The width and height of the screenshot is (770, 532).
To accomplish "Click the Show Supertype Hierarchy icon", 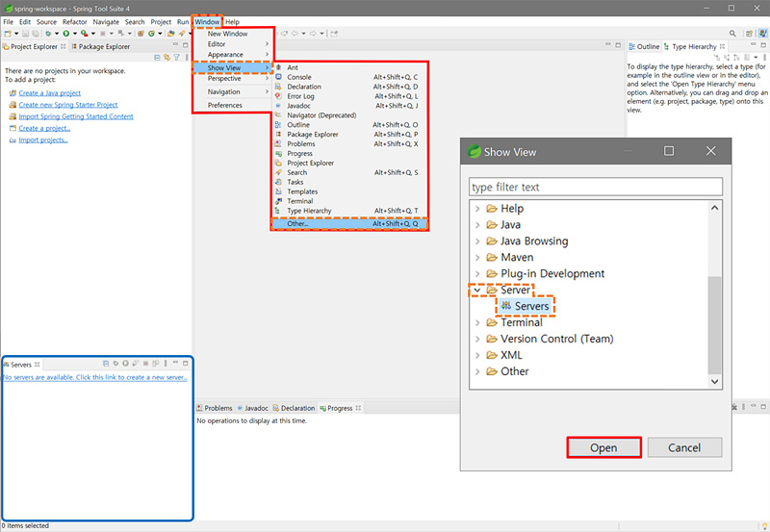I will (728, 58).
